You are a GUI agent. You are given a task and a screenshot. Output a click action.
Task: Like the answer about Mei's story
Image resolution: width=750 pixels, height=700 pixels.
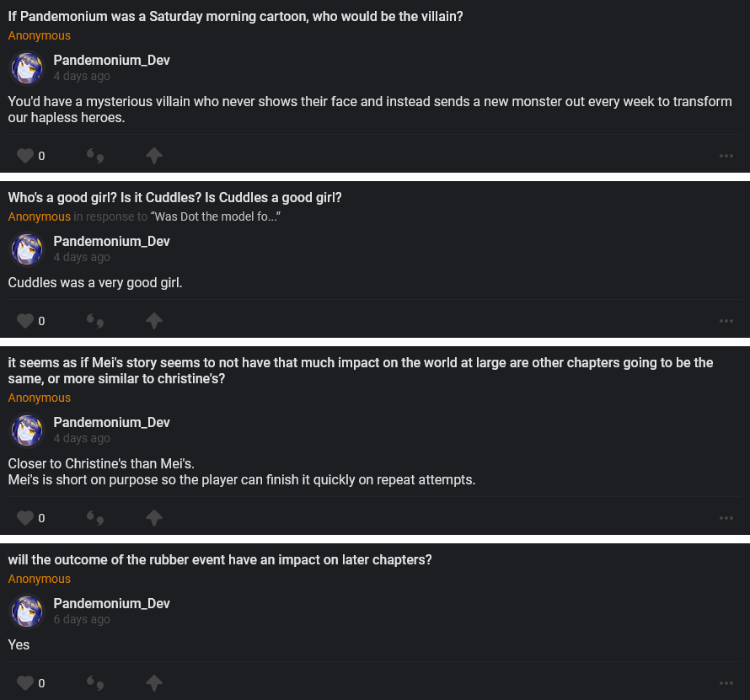pos(25,518)
